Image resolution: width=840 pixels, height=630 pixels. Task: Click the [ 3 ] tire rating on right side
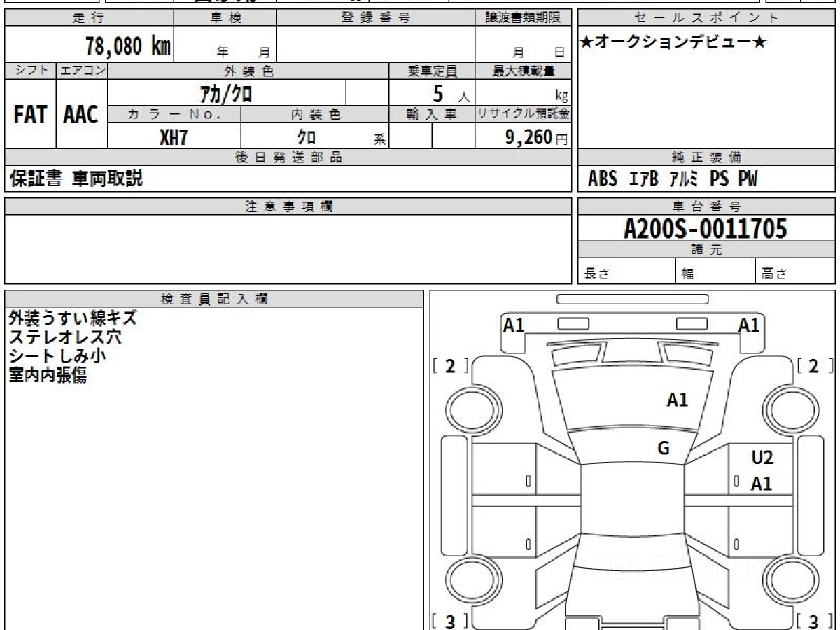[815, 621]
